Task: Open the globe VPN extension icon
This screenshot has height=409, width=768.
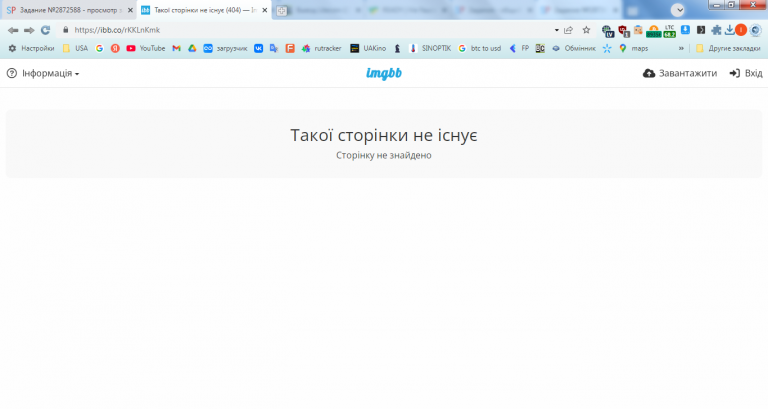Action: tap(608, 31)
